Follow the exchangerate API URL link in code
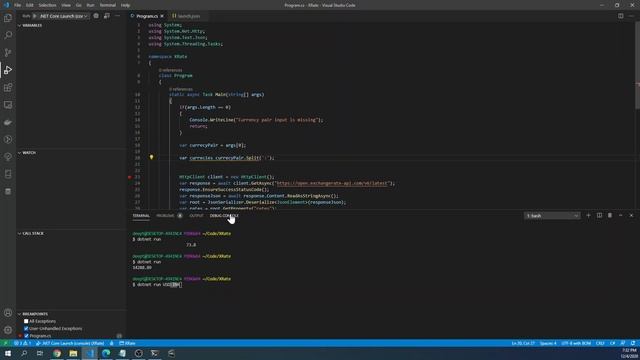Image resolution: width=640 pixels, height=360 pixels. 332,183
